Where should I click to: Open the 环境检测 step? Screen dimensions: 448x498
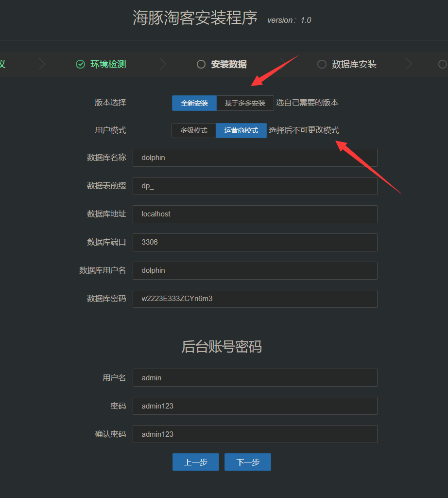(x=108, y=64)
